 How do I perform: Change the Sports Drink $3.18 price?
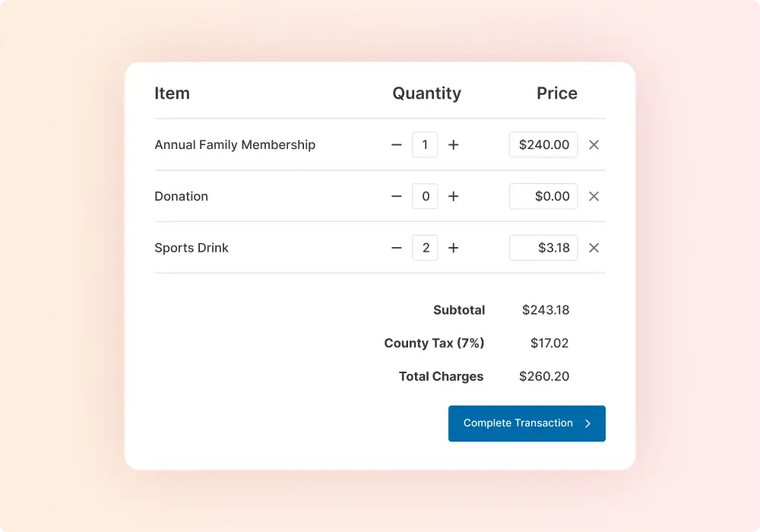[x=543, y=248]
